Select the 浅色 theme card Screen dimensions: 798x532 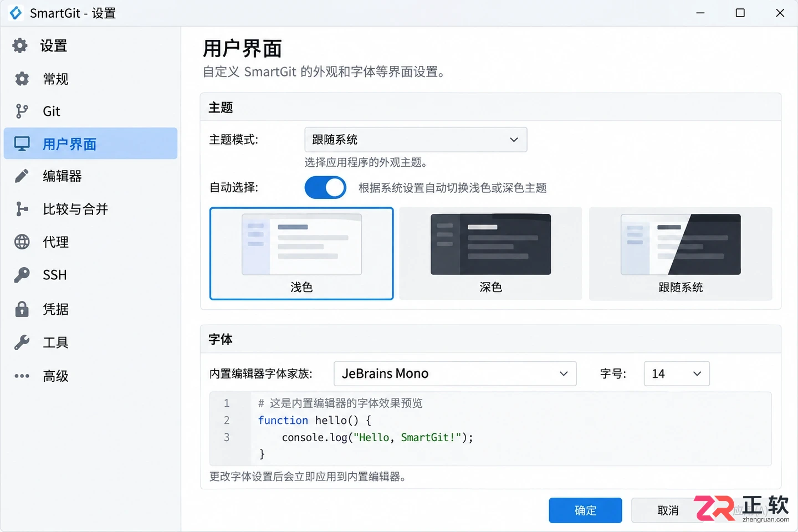pos(301,254)
